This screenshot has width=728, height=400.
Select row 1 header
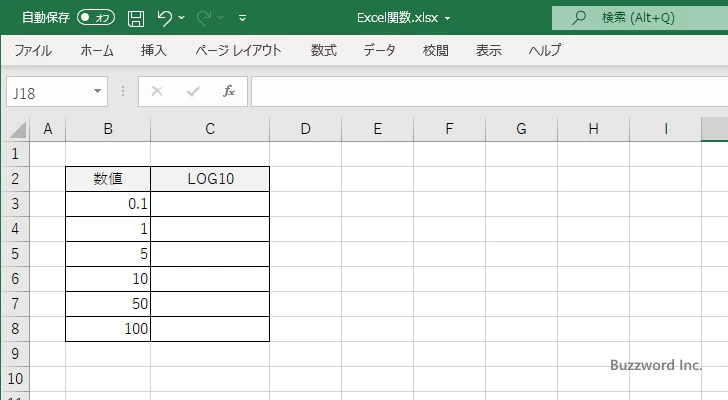click(15, 154)
